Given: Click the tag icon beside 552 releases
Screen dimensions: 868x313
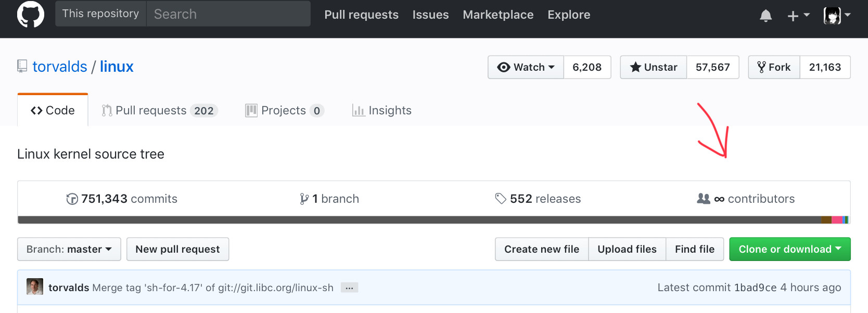Looking at the screenshot, I should point(501,199).
